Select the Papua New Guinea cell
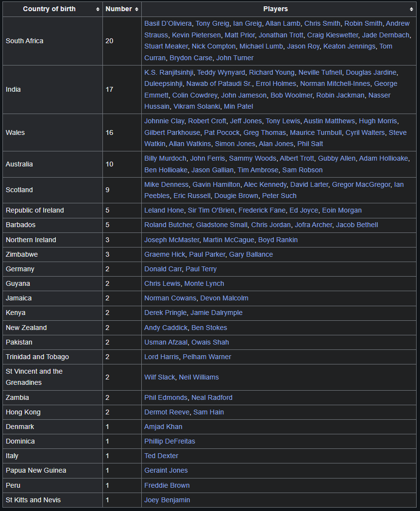 (52, 470)
